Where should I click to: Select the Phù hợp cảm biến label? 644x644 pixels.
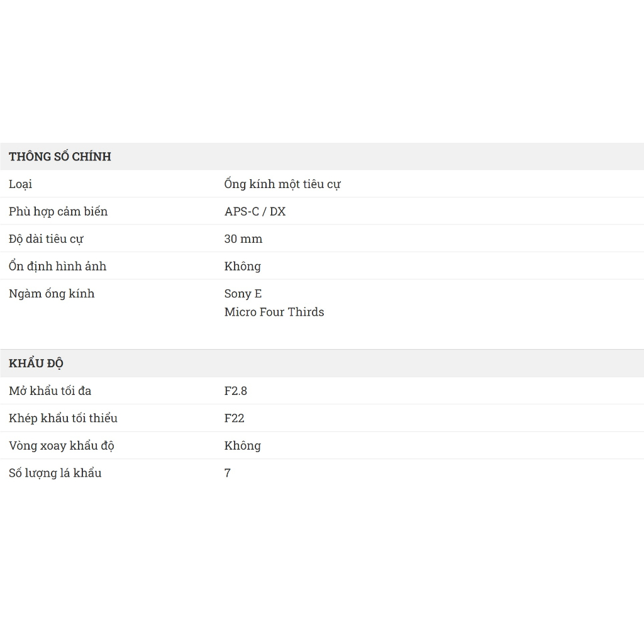click(x=58, y=211)
